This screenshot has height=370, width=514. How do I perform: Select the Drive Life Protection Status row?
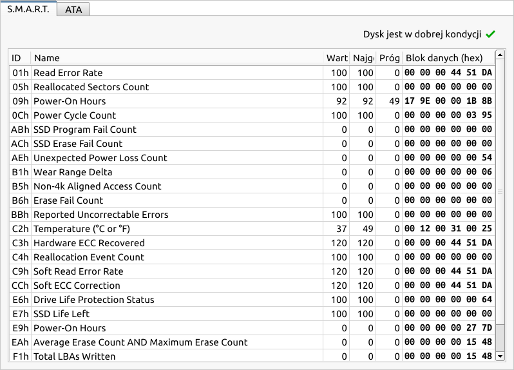point(252,300)
